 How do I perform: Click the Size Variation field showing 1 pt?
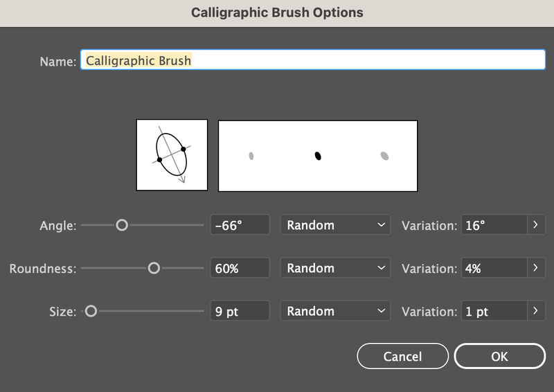[494, 311]
